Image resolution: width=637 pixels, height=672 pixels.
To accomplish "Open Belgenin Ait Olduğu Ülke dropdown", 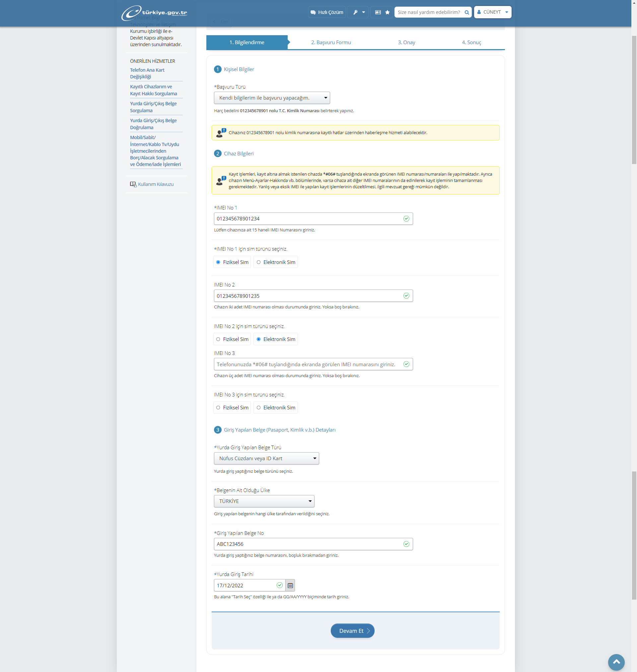I will click(x=264, y=501).
